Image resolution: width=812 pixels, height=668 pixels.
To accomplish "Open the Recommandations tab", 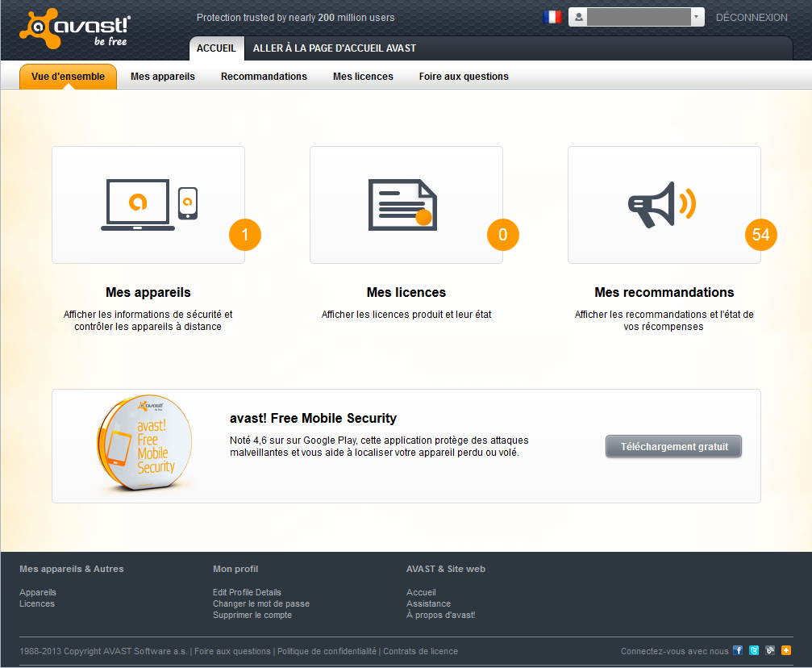I will (x=264, y=77).
